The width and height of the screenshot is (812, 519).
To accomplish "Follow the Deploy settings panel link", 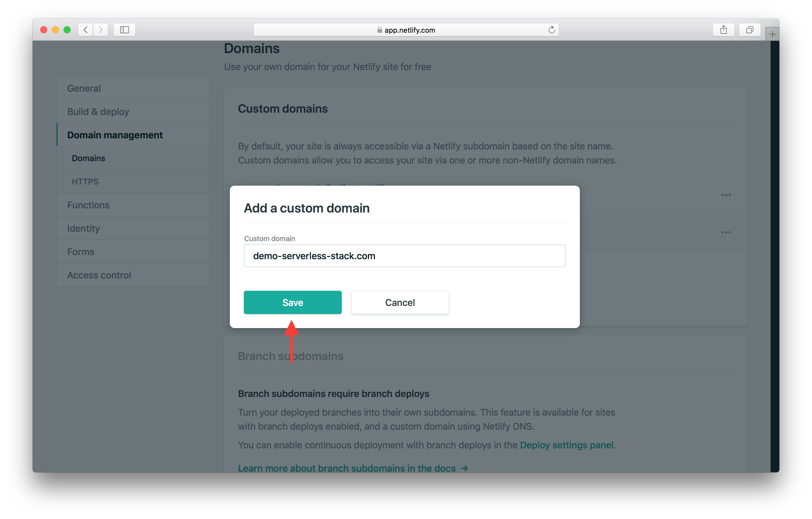I will [x=566, y=445].
